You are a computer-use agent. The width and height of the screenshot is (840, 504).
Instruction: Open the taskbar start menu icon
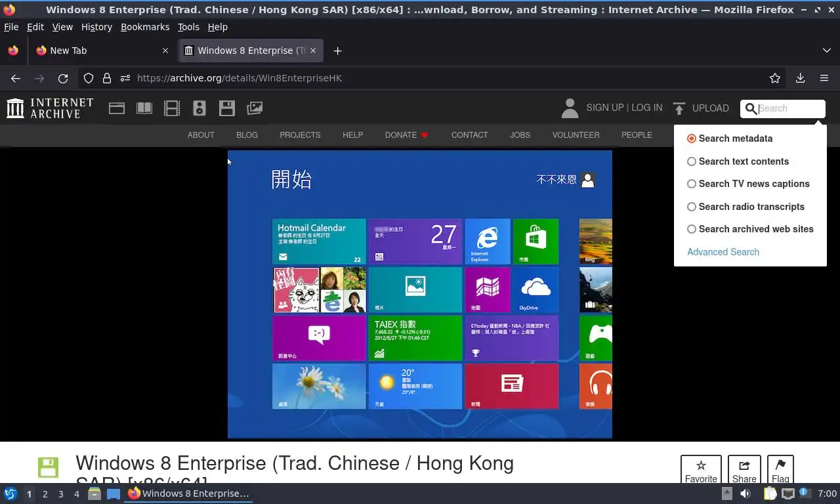[10, 493]
